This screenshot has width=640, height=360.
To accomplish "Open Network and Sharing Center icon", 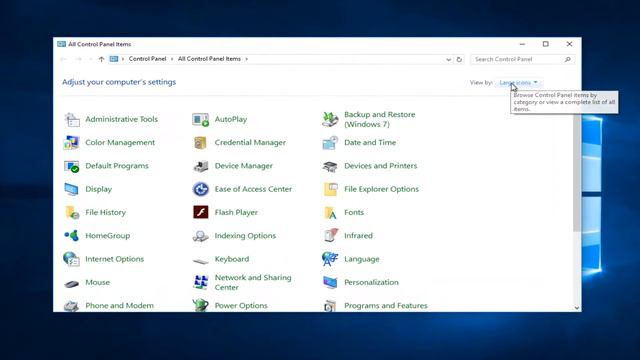I will (200, 282).
